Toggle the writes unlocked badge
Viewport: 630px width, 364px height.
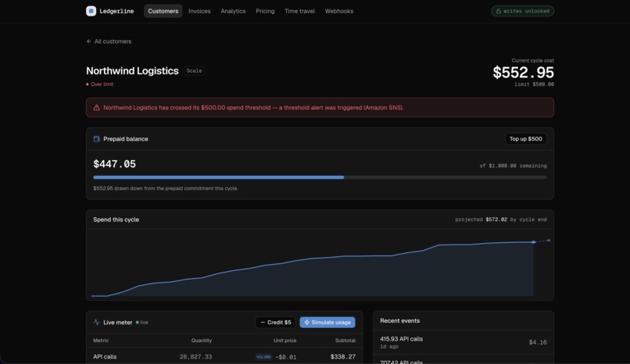click(522, 11)
